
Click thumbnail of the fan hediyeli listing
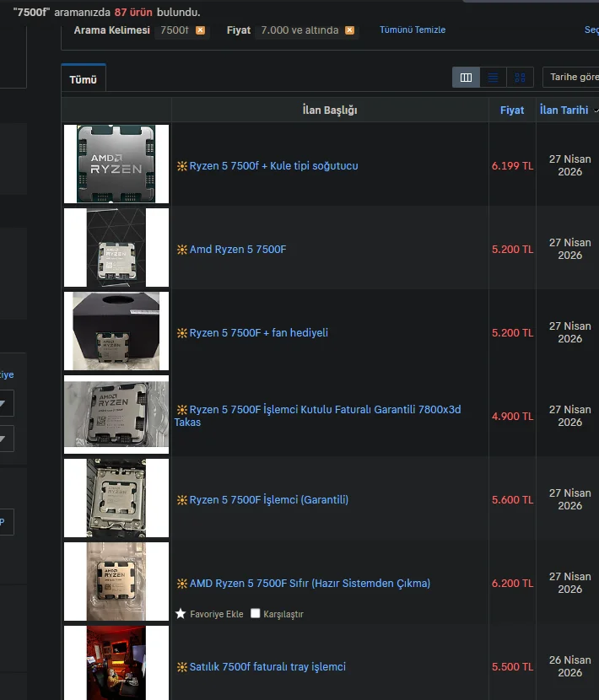(116, 331)
